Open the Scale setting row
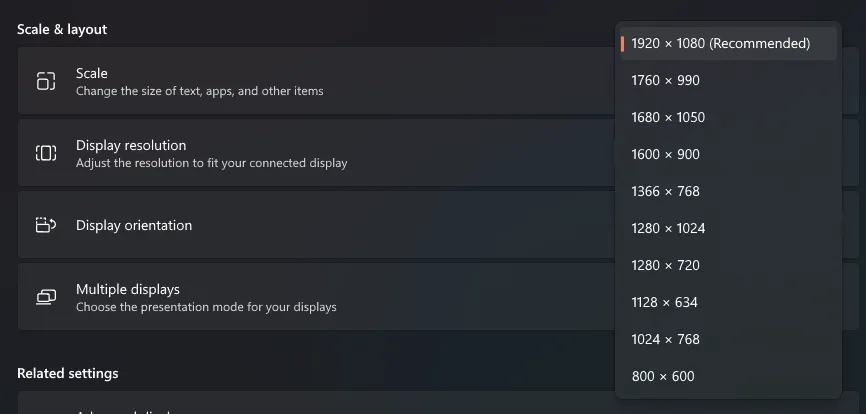 pyautogui.click(x=300, y=81)
